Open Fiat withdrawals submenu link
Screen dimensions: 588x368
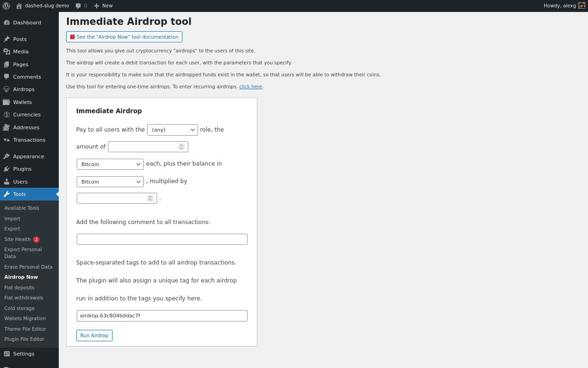tap(24, 298)
